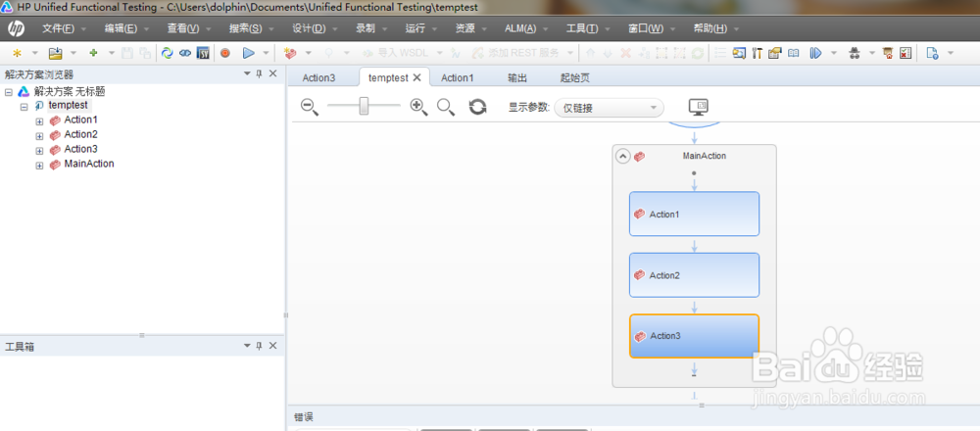Image resolution: width=980 pixels, height=431 pixels.
Task: Switch to the 输出 tab
Action: pos(517,78)
